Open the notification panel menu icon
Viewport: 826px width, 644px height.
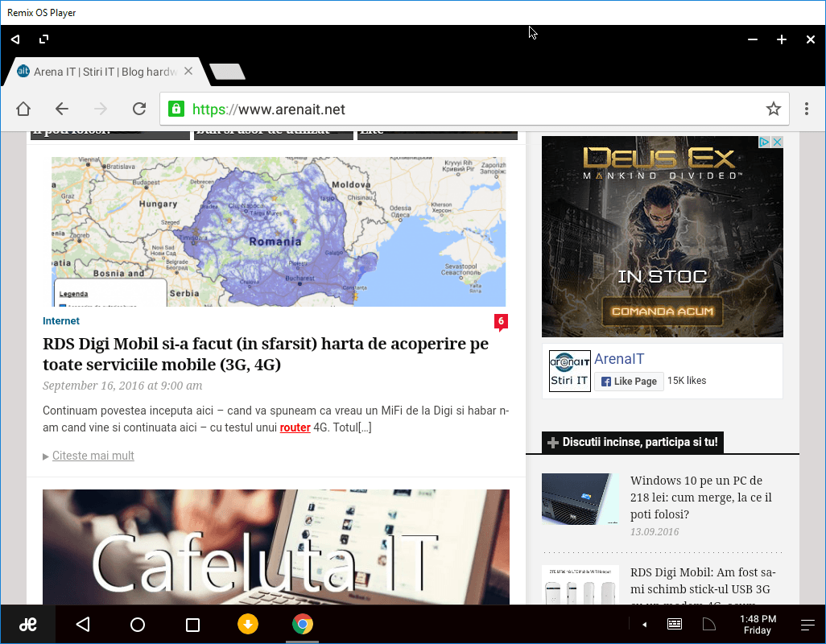pyautogui.click(x=807, y=625)
